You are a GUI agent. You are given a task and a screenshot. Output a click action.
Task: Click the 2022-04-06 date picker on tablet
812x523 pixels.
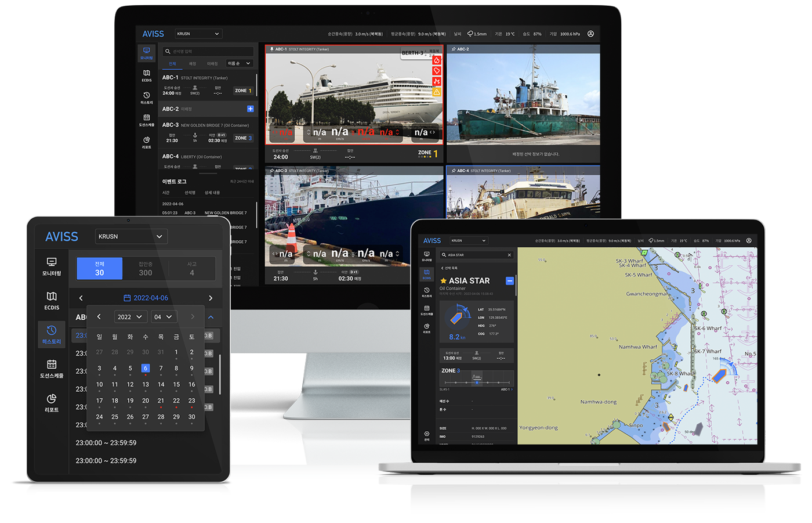tap(146, 298)
